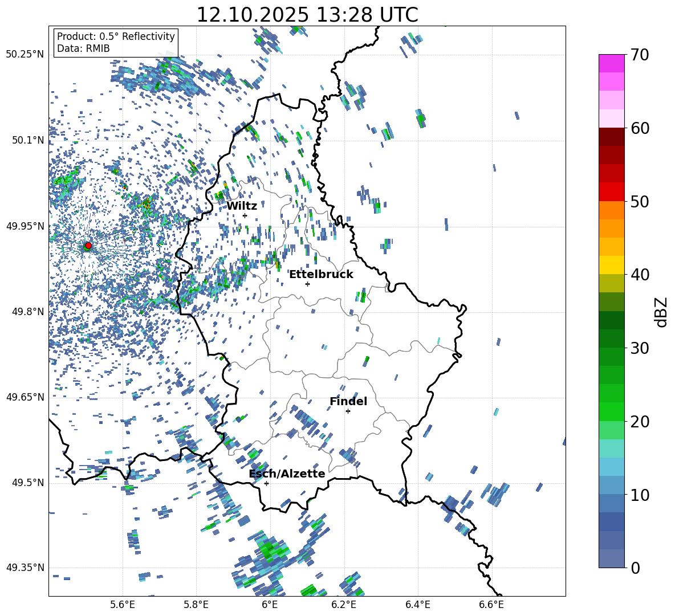Click the Ettelbruck station cross marker
Image resolution: width=675 pixels, height=616 pixels.
point(307,284)
